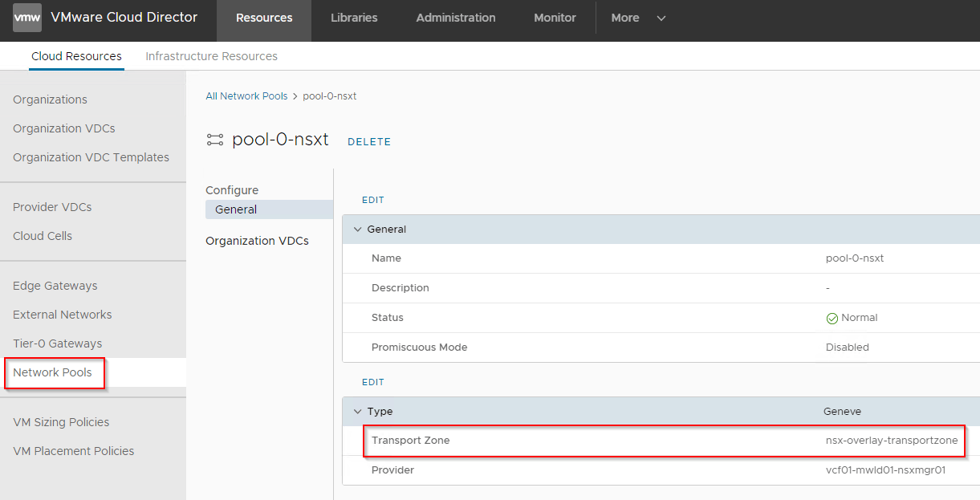Click All Network Pools breadcrumb
The image size is (980, 500).
246,96
